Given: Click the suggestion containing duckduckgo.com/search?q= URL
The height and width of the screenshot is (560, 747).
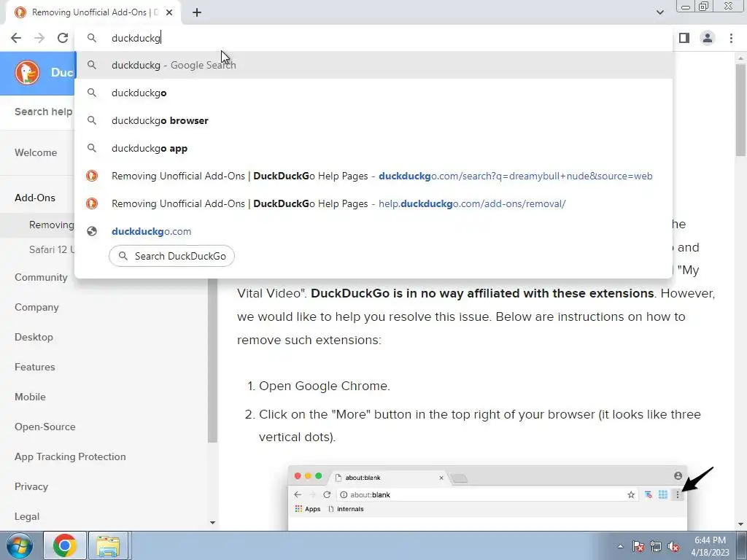Looking at the screenshot, I should pyautogui.click(x=373, y=176).
